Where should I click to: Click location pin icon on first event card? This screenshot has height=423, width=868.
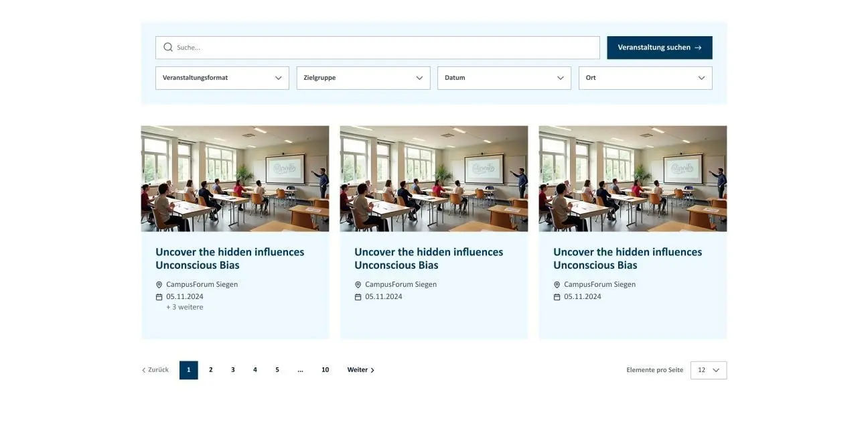[x=159, y=285]
